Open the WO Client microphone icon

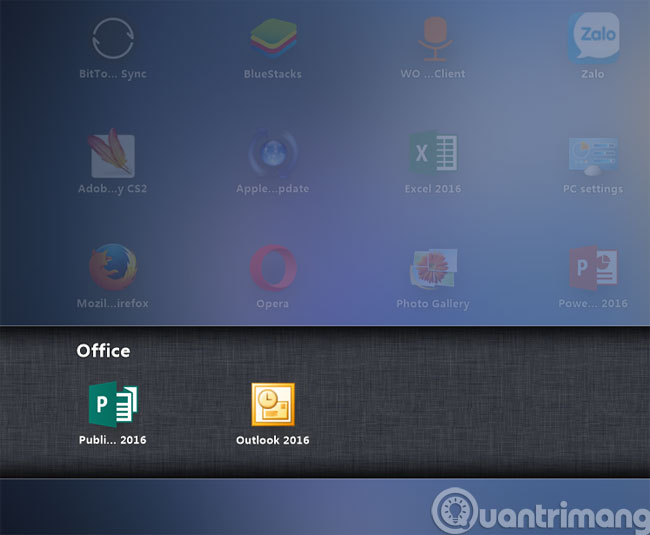pos(434,39)
